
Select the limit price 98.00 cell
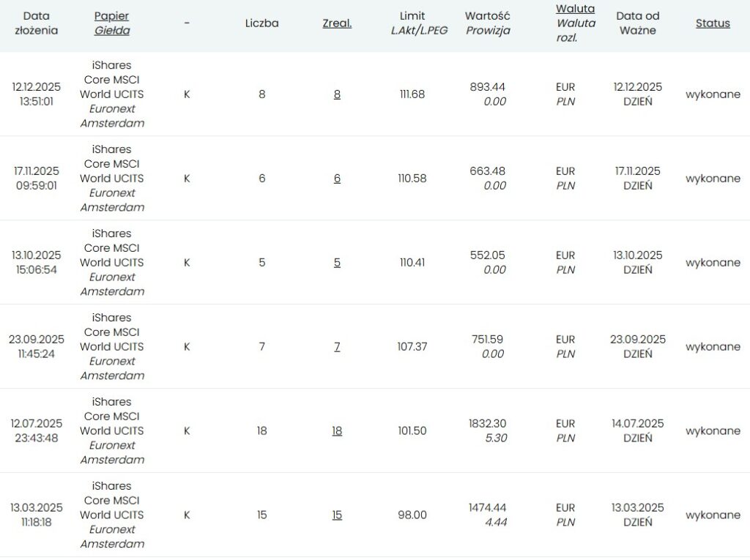tap(412, 515)
